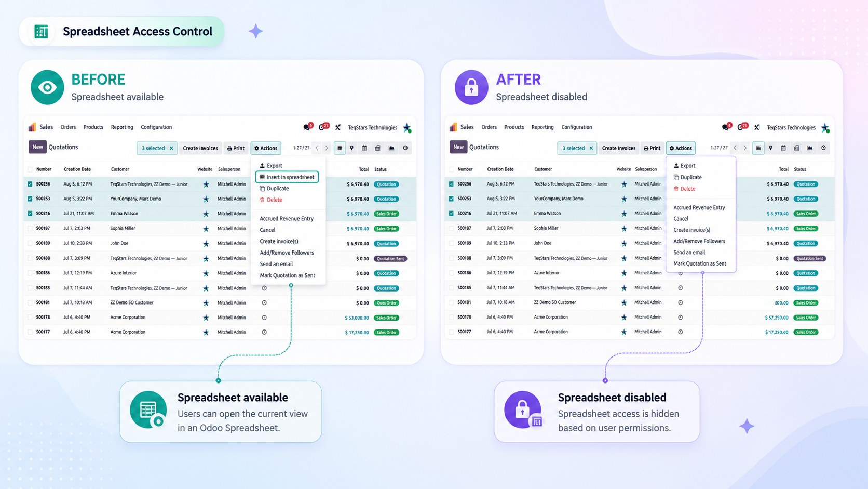Open Sophia Miller order row in After panel

pyautogui.click(x=640, y=228)
